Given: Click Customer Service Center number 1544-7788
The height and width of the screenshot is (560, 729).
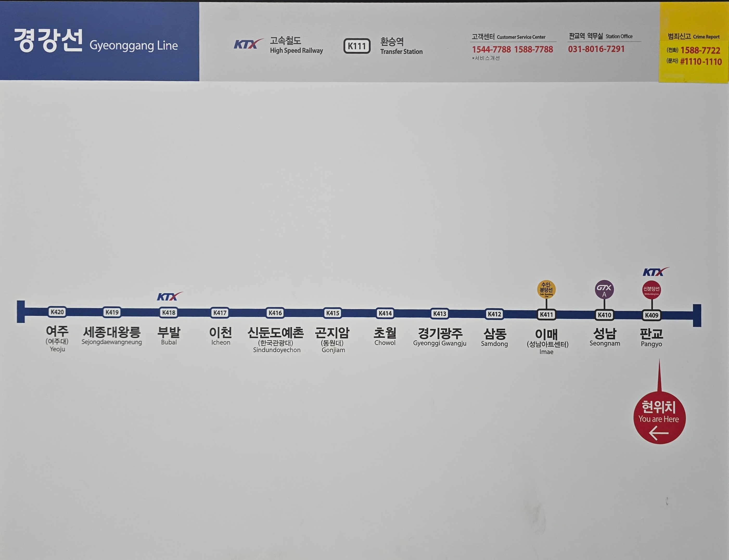Looking at the screenshot, I should coord(491,49).
